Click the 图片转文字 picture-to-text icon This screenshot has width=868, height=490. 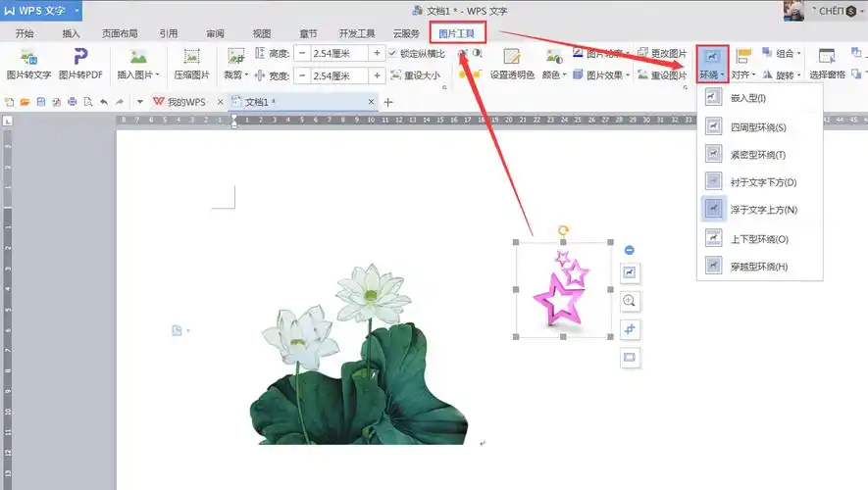[28, 57]
